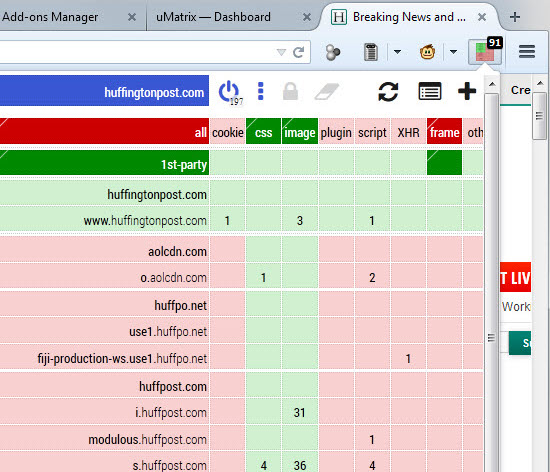
Task: Open the uMatrix dashboard list icon
Action: click(x=430, y=92)
